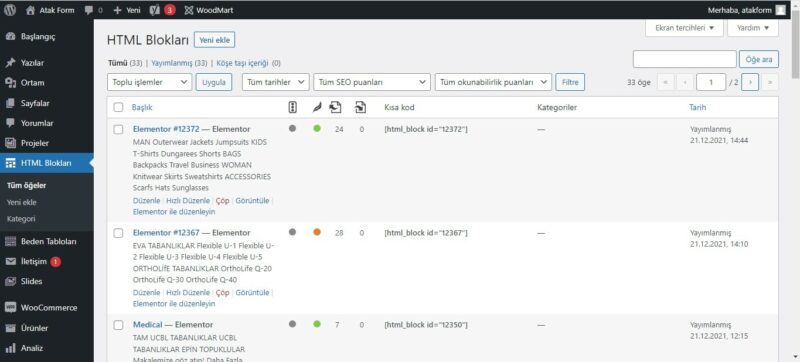Click the Filtre button
Viewport: 800px width, 362px height.
tap(570, 82)
